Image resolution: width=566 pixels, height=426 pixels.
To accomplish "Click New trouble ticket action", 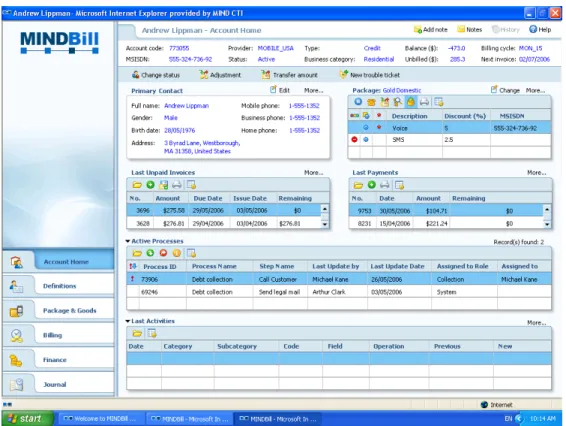I will tap(370, 75).
